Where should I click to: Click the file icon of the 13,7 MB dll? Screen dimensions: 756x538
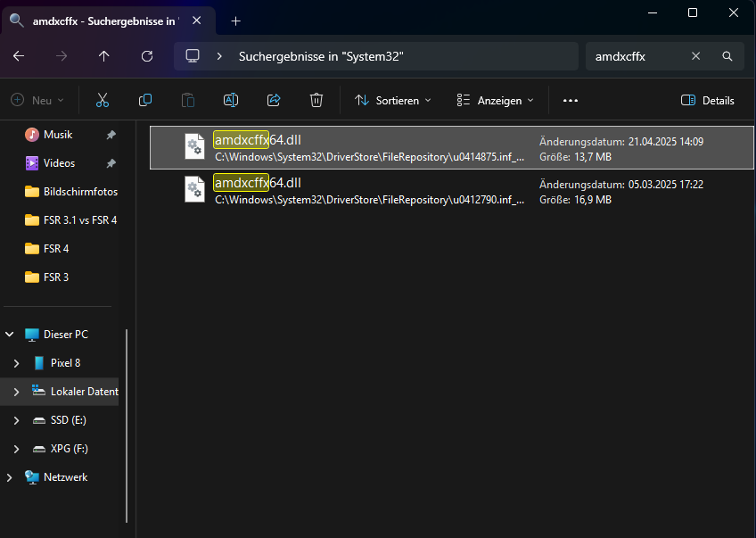[194, 146]
